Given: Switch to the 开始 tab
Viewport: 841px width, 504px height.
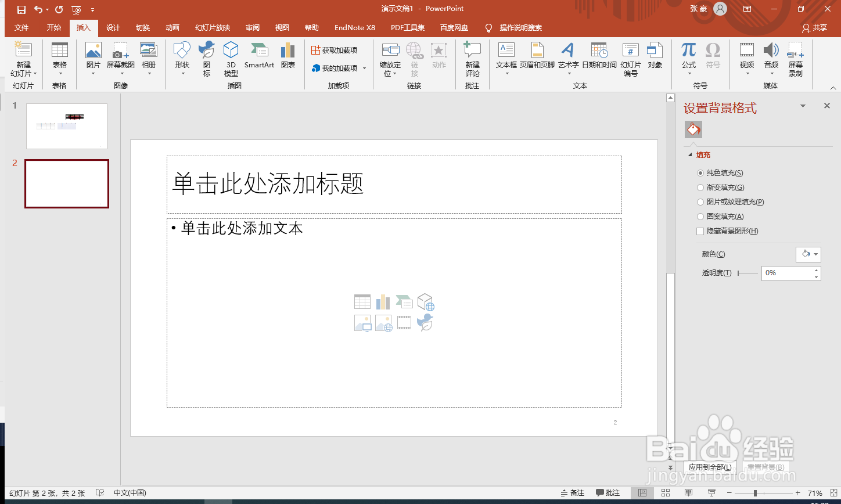Looking at the screenshot, I should pos(54,28).
